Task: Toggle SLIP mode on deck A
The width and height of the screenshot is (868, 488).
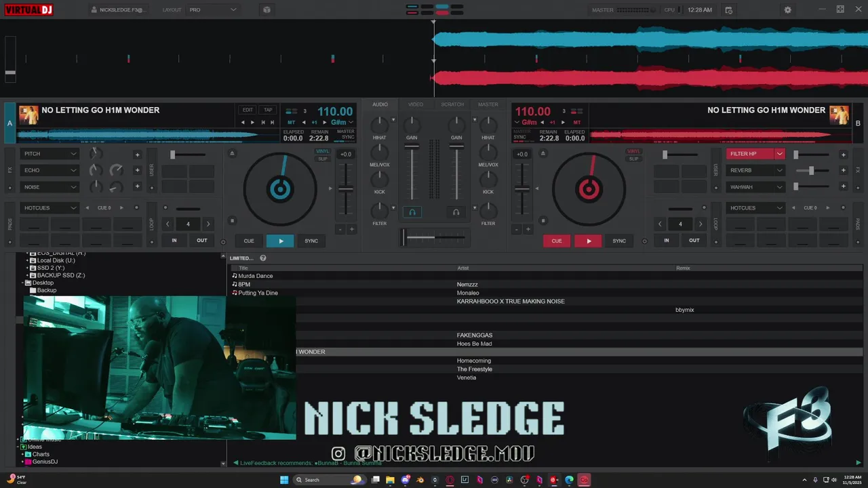Action: [323, 159]
